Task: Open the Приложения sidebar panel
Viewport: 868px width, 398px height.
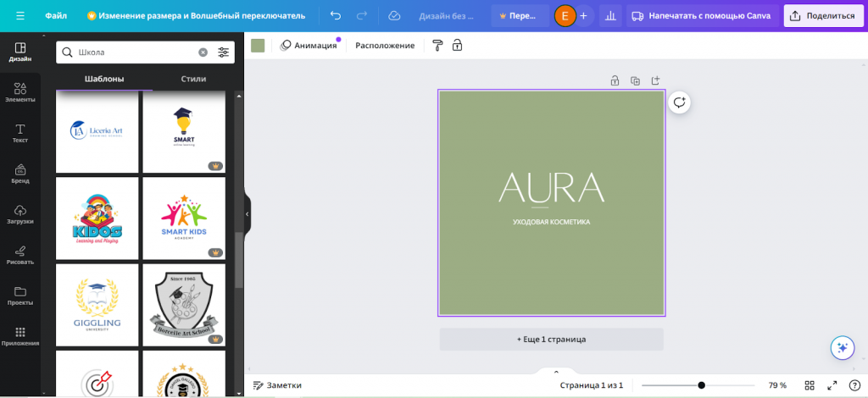Action: point(20,336)
